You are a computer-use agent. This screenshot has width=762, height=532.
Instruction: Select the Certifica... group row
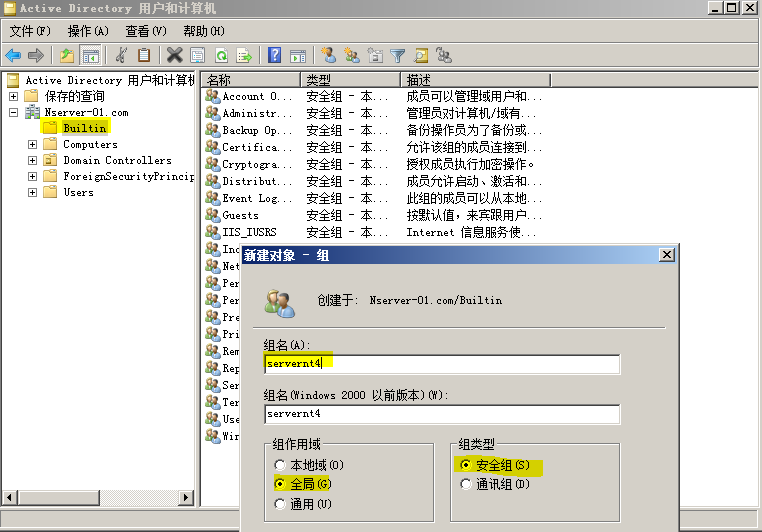(373, 147)
